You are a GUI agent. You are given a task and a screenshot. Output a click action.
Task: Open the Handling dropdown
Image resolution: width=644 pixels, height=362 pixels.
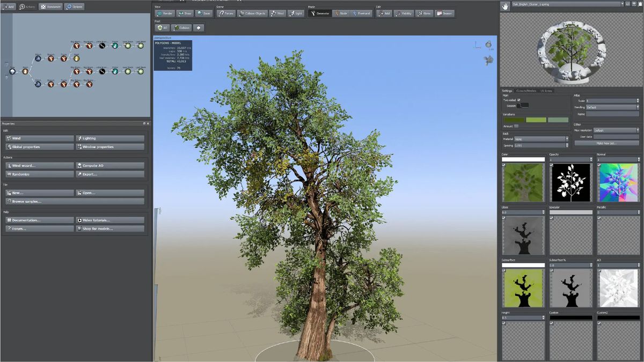(x=613, y=107)
